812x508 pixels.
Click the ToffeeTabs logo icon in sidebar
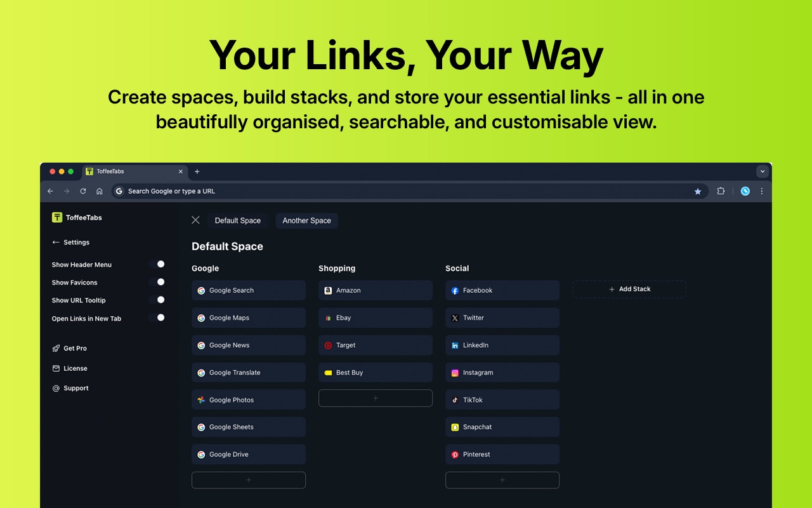(57, 217)
